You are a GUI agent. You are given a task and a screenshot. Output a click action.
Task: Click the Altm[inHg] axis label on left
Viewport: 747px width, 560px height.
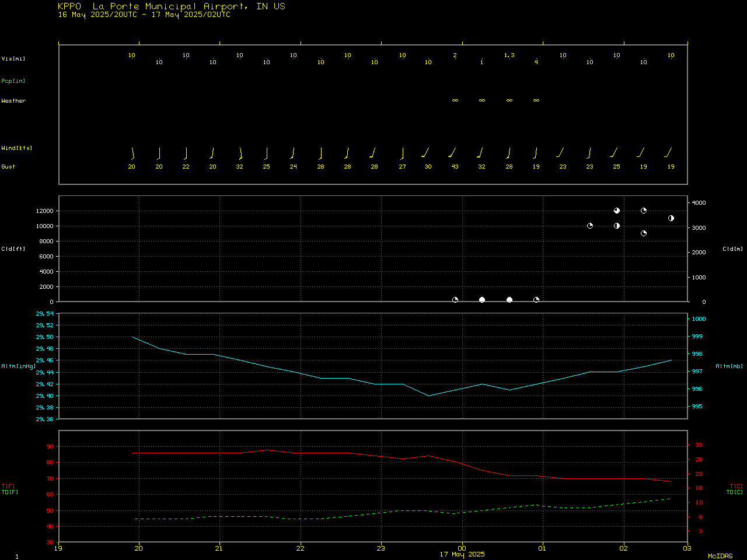(18, 366)
